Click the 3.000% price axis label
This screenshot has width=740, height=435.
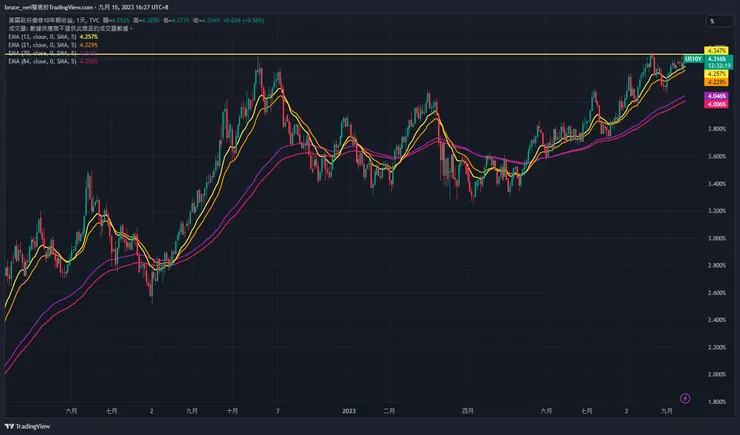click(x=716, y=238)
